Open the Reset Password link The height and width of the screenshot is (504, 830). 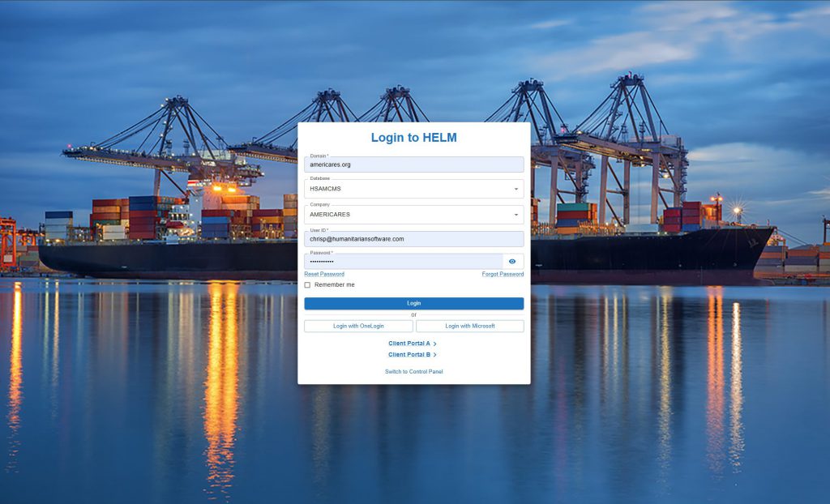(324, 275)
